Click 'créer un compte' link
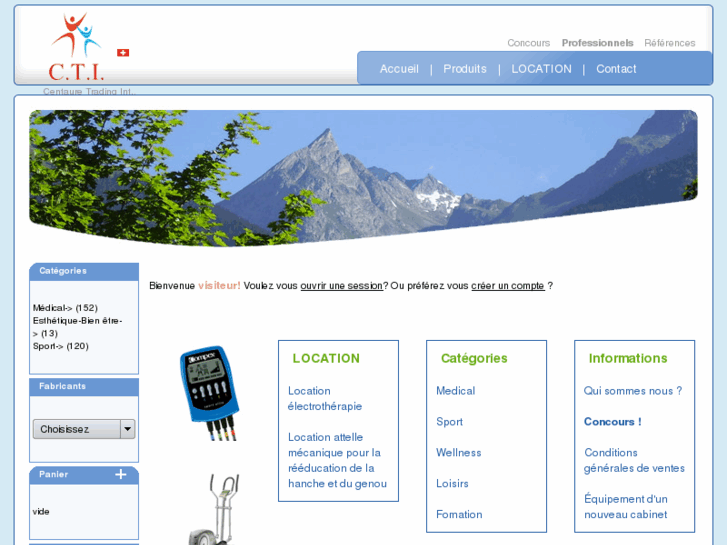The image size is (727, 545). (508, 286)
